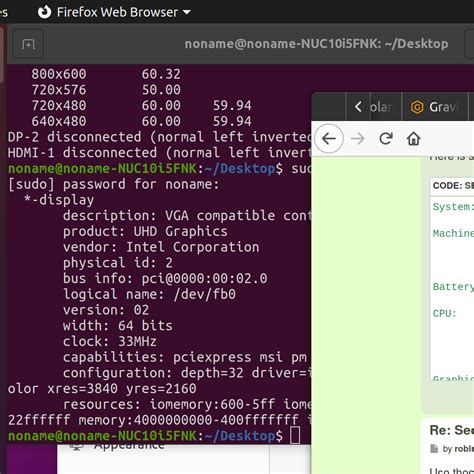474x474 pixels.
Task: Select 'bus info: pci@0000:00:02.0' line
Action: click(x=165, y=278)
